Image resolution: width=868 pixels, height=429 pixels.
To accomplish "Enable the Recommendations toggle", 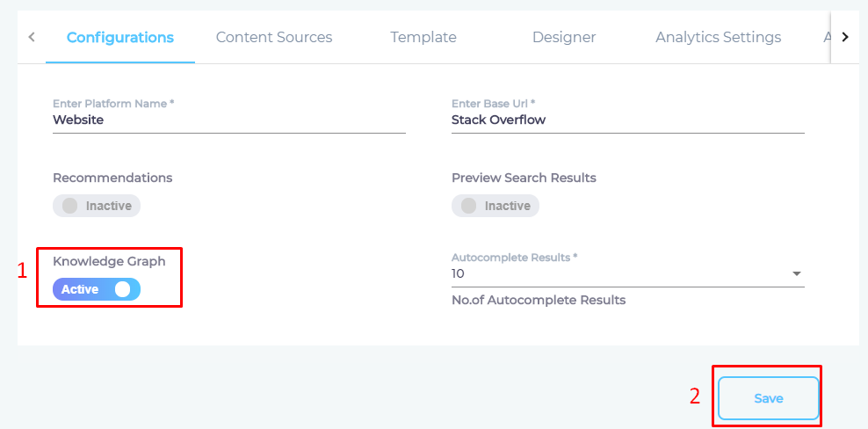I will 97,206.
